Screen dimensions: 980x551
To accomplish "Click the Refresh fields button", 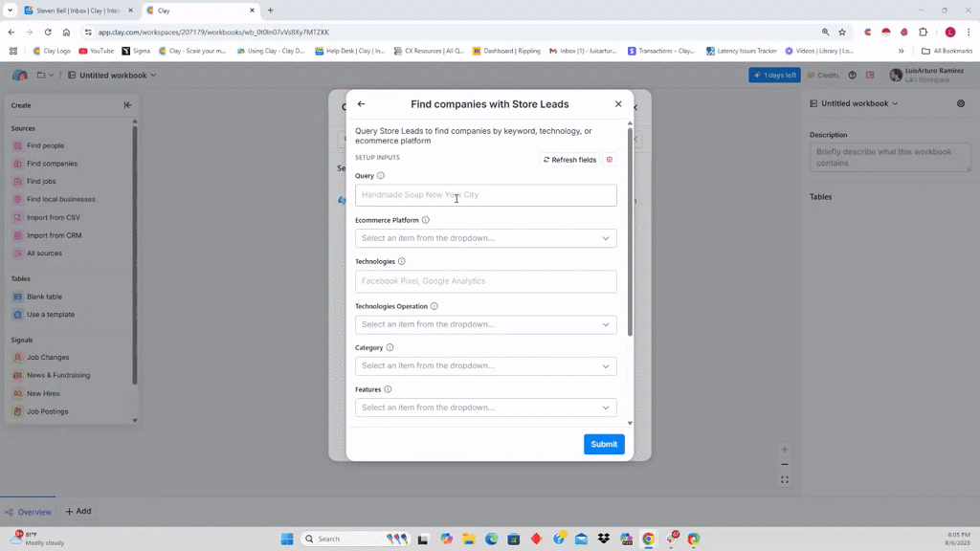I will [x=569, y=160].
